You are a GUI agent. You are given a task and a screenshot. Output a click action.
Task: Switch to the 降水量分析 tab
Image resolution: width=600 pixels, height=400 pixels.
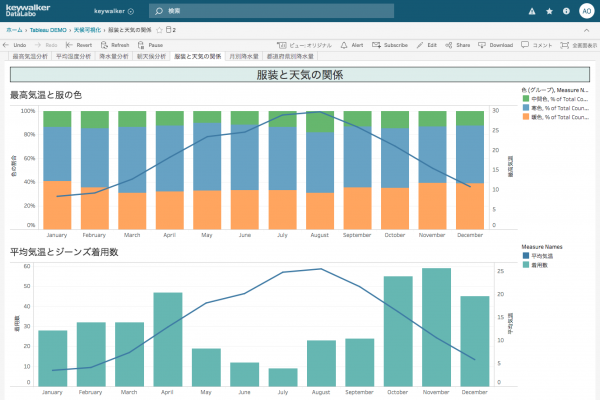point(114,56)
